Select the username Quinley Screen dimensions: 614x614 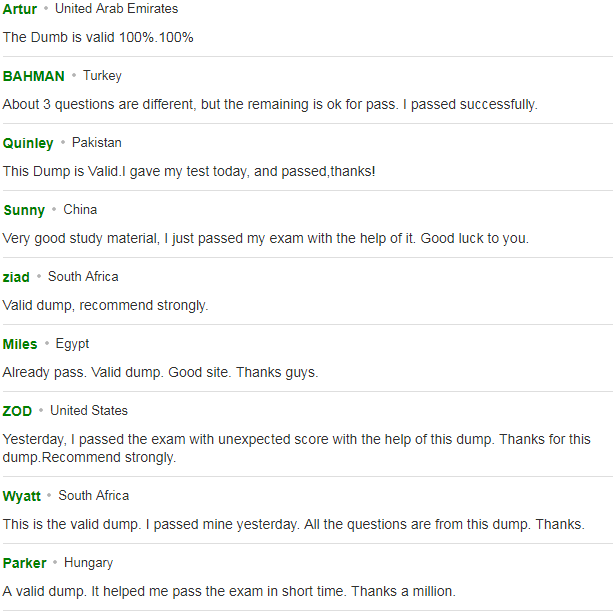point(28,143)
